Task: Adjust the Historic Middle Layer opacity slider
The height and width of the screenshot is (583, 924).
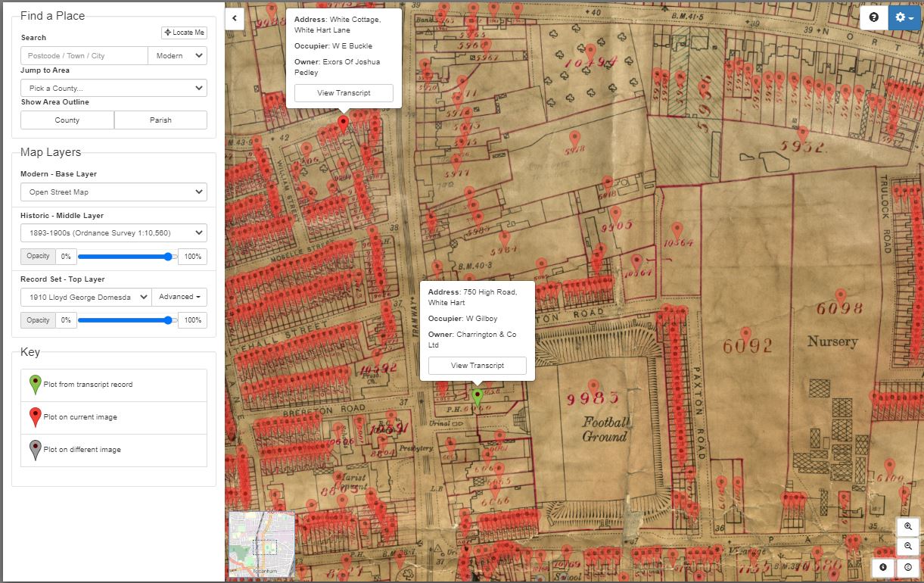Action: [126, 257]
